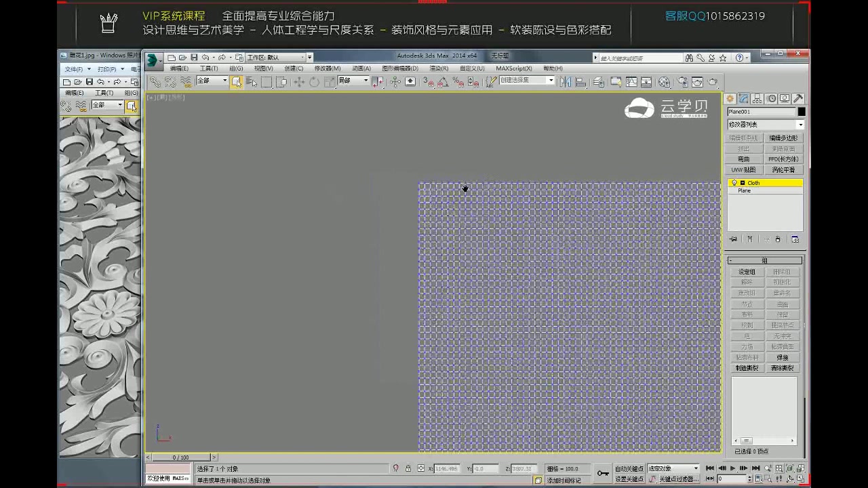Viewport: 868px width, 488px height.
Task: Click the 焊接 weld button
Action: pyautogui.click(x=783, y=357)
